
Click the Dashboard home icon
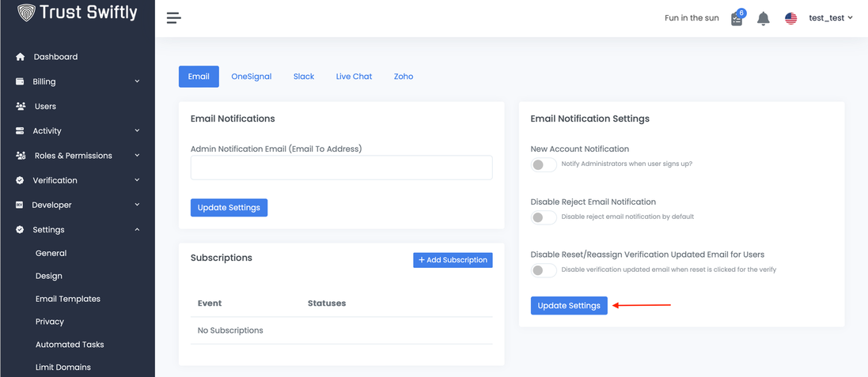21,57
